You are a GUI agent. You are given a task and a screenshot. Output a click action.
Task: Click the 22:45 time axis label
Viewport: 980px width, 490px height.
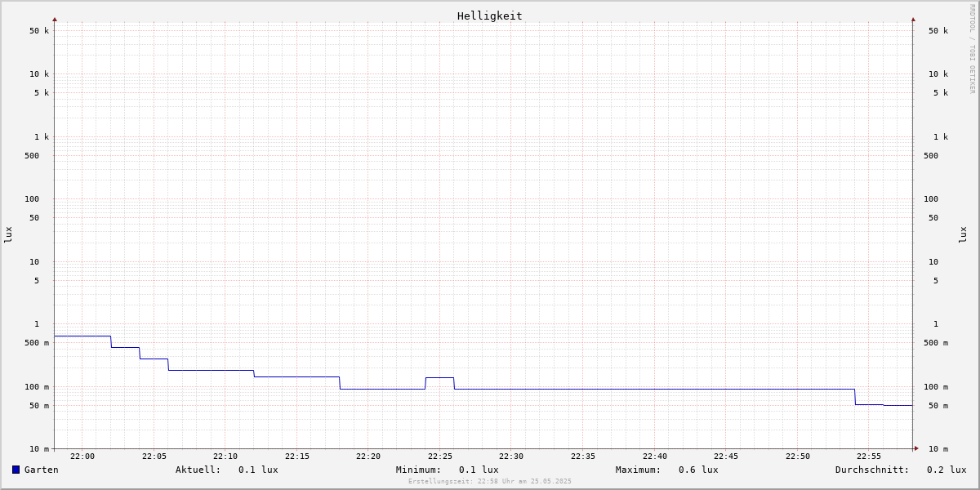pyautogui.click(x=726, y=457)
